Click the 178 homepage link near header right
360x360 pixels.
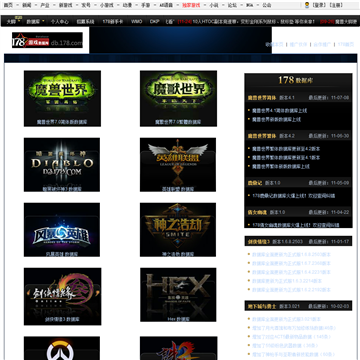pos(346,44)
